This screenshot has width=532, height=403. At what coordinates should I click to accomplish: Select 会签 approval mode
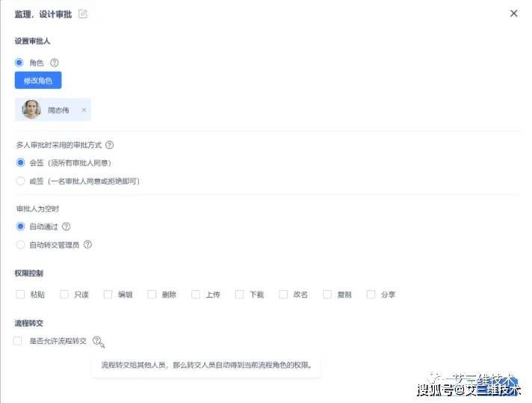[20, 163]
